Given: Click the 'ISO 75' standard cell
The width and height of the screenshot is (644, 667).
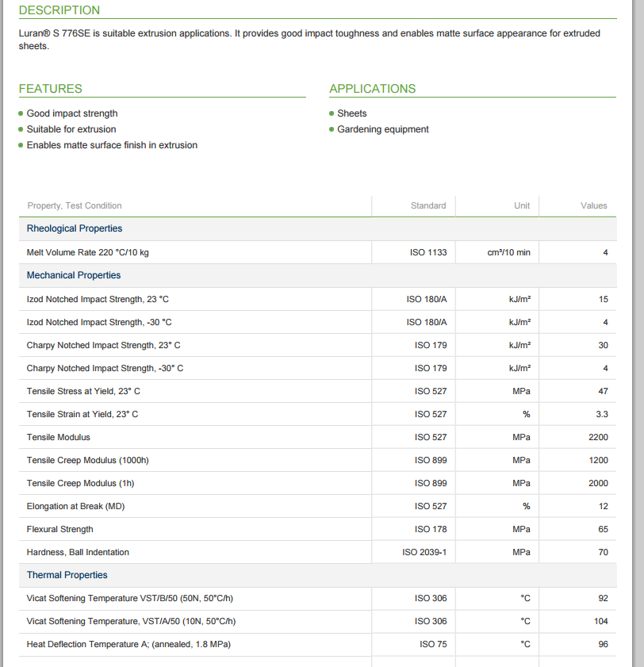Looking at the screenshot, I should [x=434, y=644].
